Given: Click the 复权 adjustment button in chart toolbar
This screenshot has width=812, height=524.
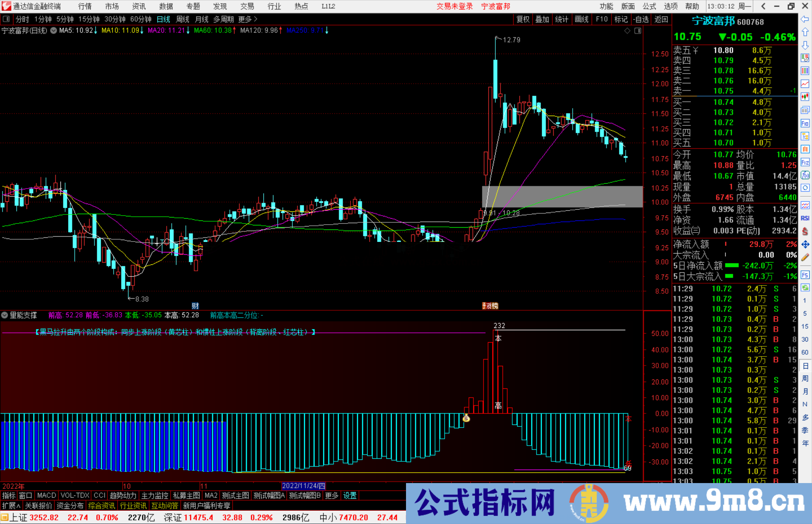Looking at the screenshot, I should tap(523, 19).
